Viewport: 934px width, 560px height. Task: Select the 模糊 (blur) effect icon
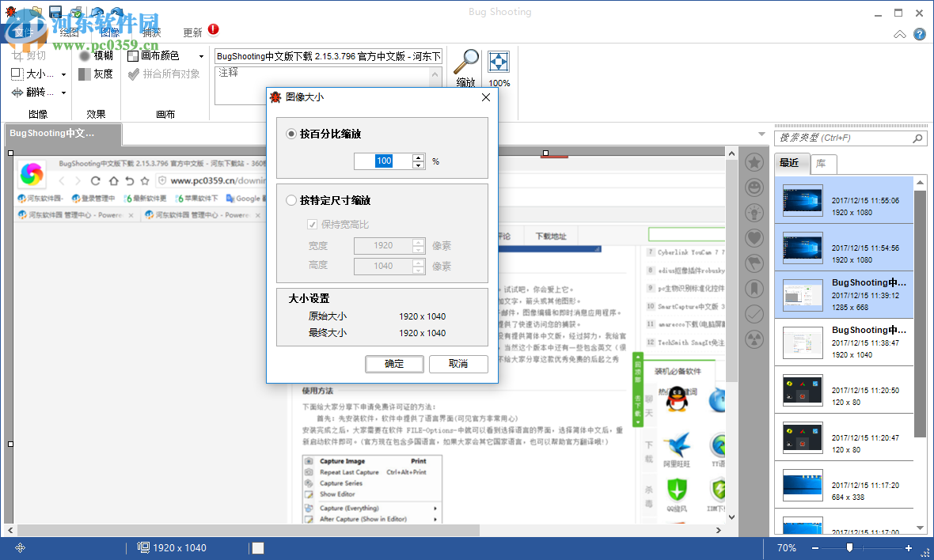point(85,56)
